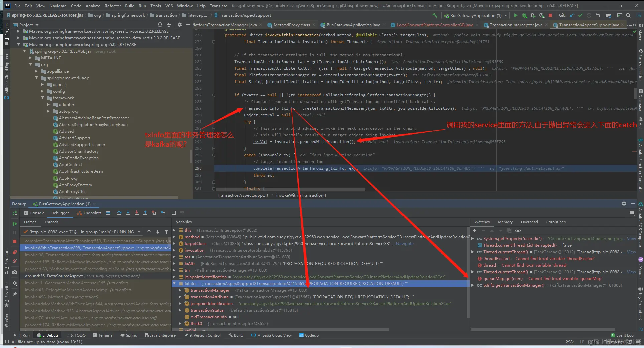Switch to Console tab in Debug panel
644x348 pixels.
tap(34, 213)
